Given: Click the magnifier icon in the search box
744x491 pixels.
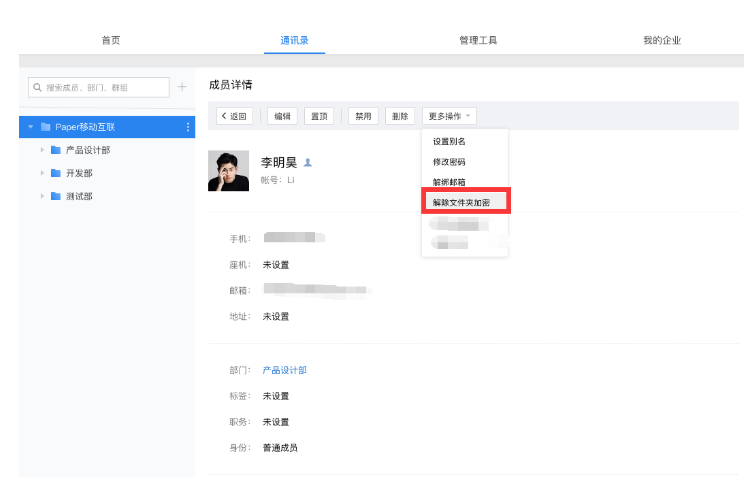Looking at the screenshot, I should pyautogui.click(x=37, y=88).
